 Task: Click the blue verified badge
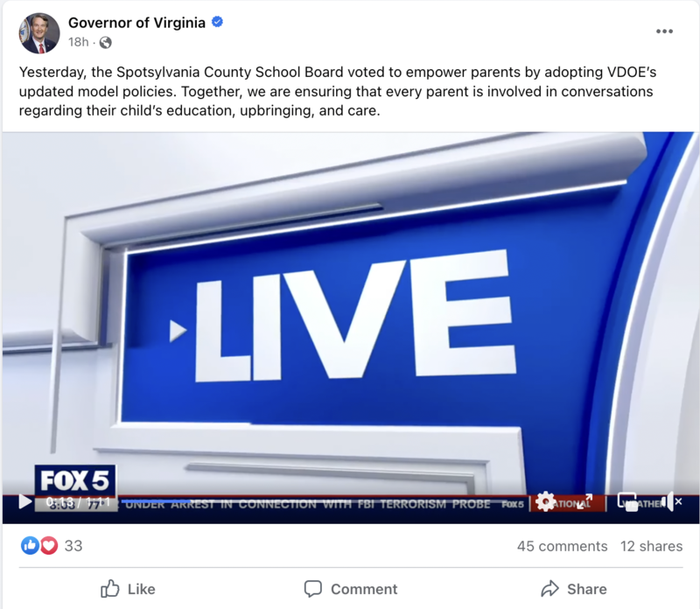click(x=217, y=22)
